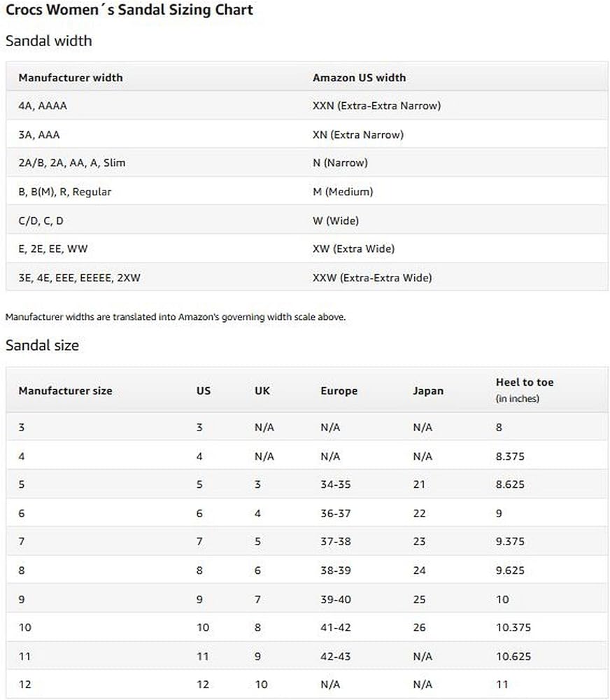The height and width of the screenshot is (700, 610).
Task: Click the 42-43 Europe size cell
Action: pos(336,656)
